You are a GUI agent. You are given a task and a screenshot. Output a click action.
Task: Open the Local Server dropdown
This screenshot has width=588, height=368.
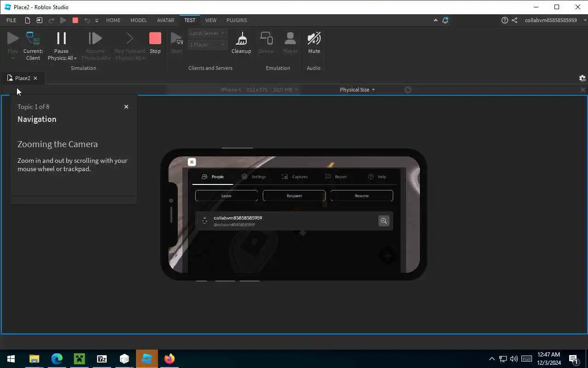(207, 33)
